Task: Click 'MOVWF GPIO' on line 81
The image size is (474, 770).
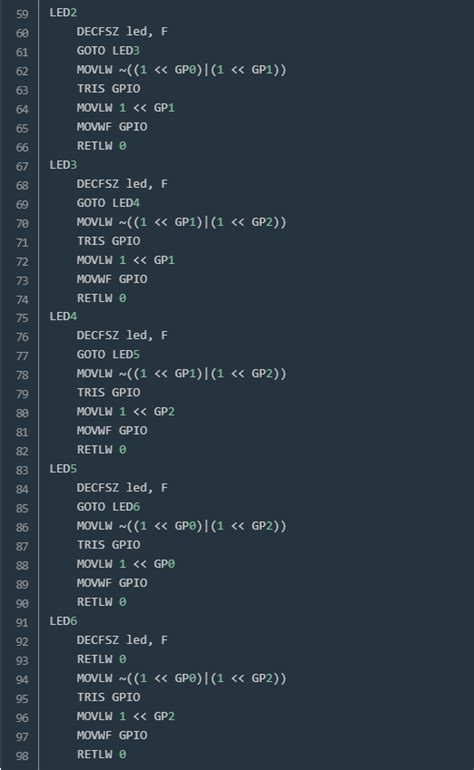Action: (x=112, y=431)
